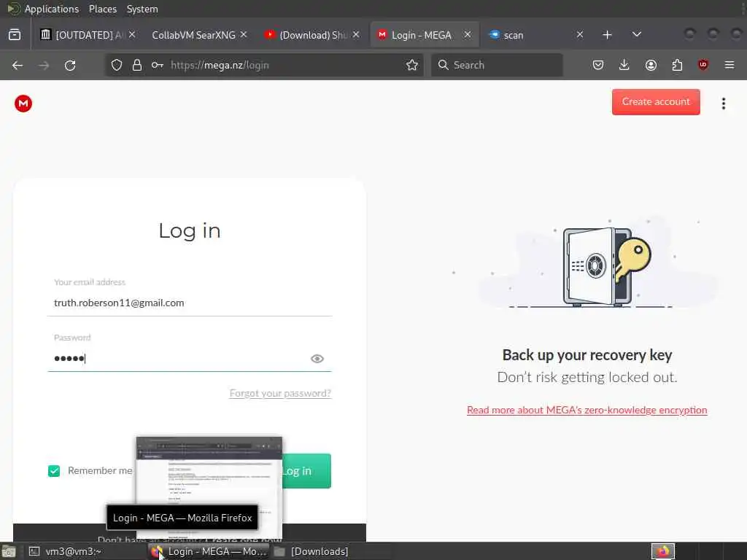Click Forgot your password link
747x560 pixels.
[280, 393]
